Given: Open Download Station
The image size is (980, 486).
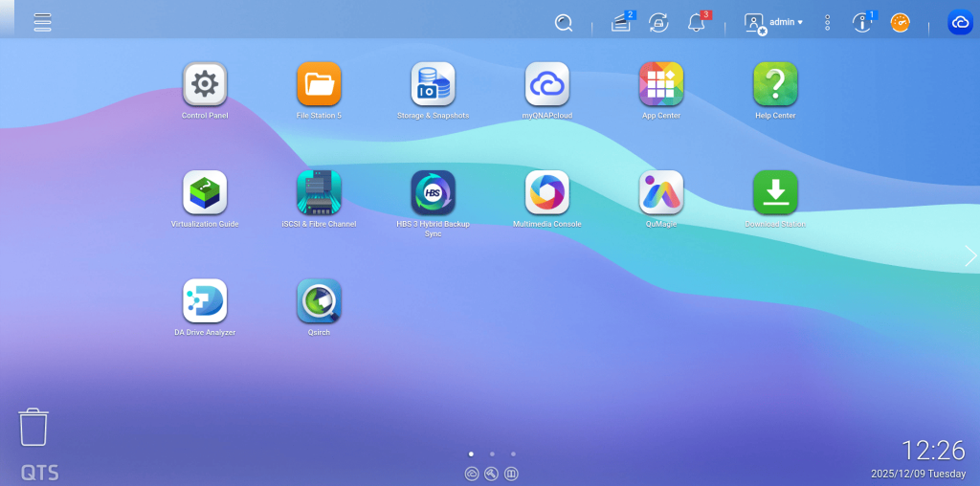Looking at the screenshot, I should (774, 193).
